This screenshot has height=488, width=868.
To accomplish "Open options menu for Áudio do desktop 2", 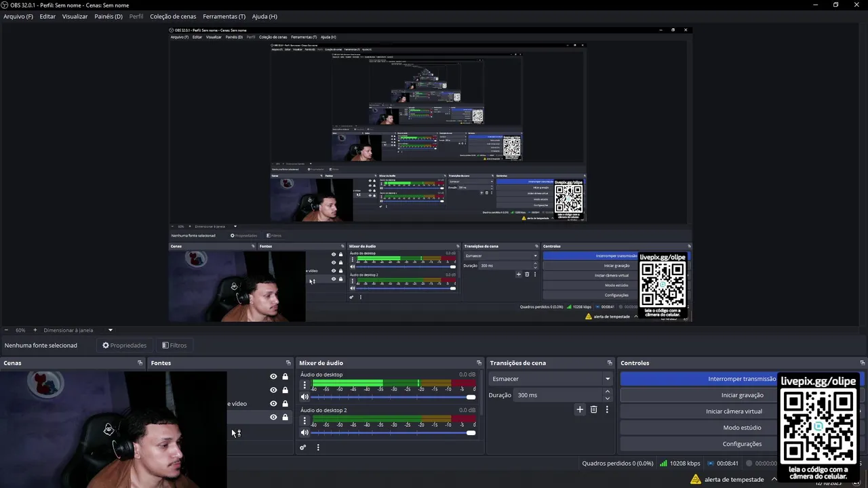I will 304,421.
